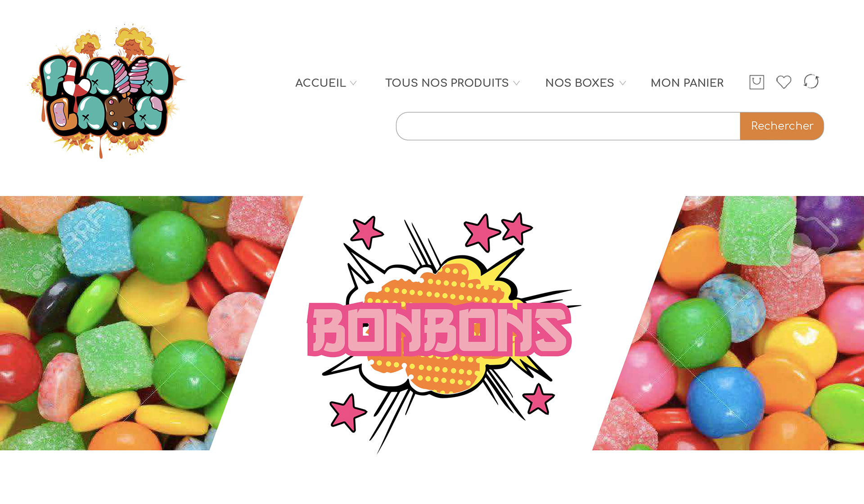Click the circular arrows compare icon

tap(811, 82)
